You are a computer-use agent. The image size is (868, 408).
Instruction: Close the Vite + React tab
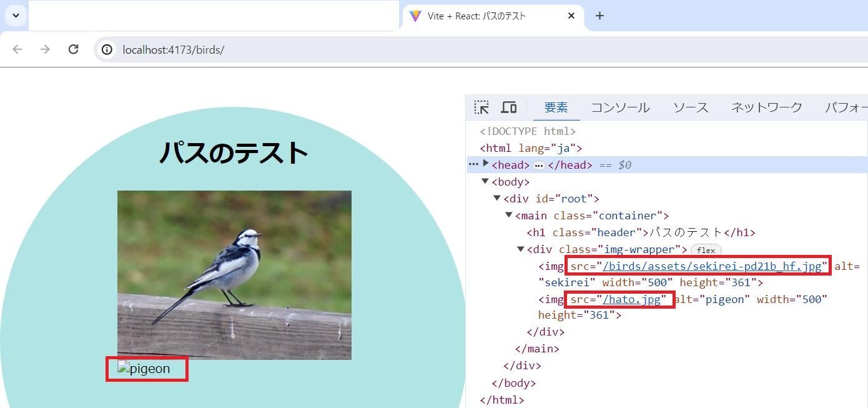point(571,16)
